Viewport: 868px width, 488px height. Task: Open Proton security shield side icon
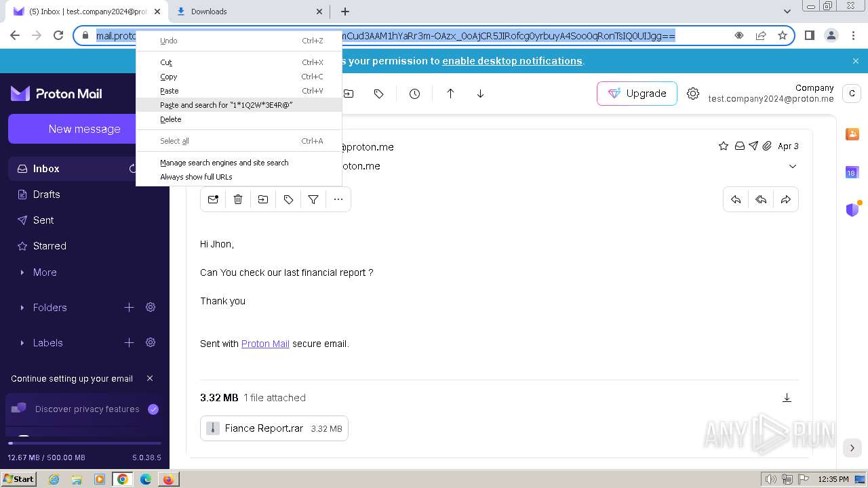click(852, 209)
